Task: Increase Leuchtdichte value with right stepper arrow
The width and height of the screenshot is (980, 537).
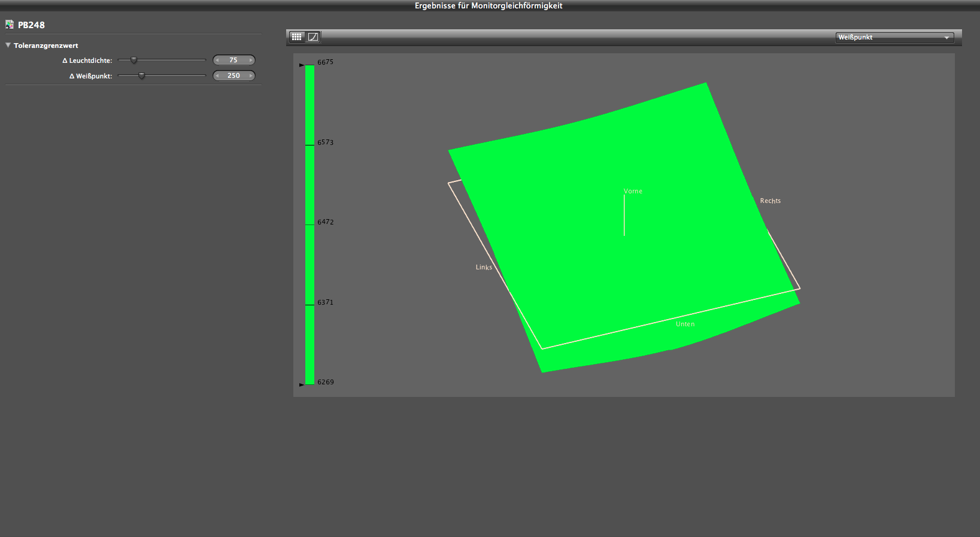Action: click(251, 60)
